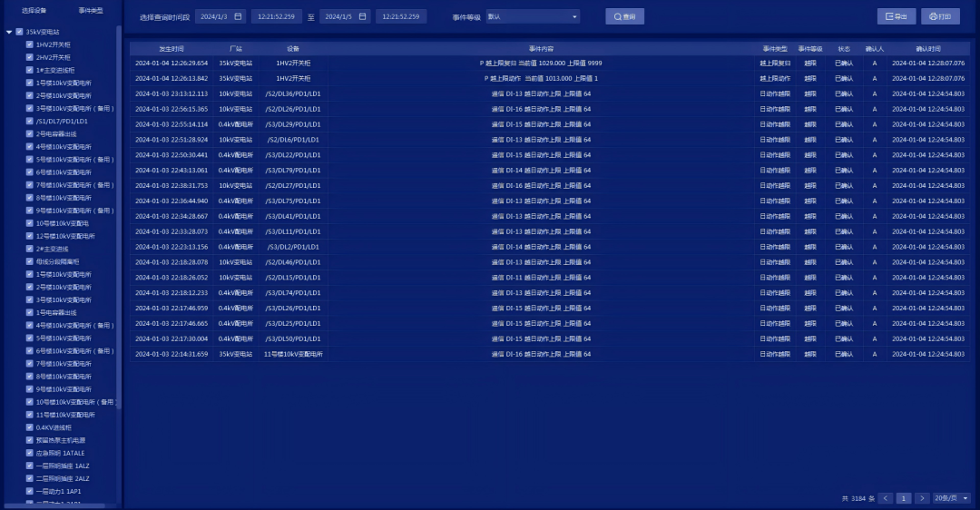Screen dimensions: 980x510
Task: Select page 1 in pagination
Action: tap(904, 498)
